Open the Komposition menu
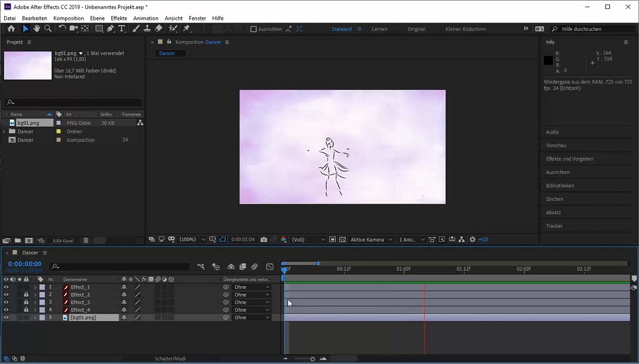 (69, 18)
